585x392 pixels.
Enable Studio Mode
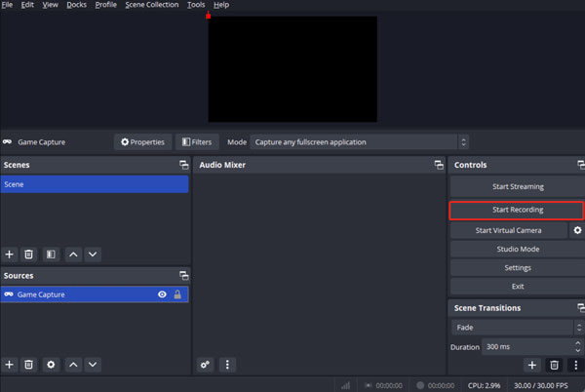[x=518, y=249]
